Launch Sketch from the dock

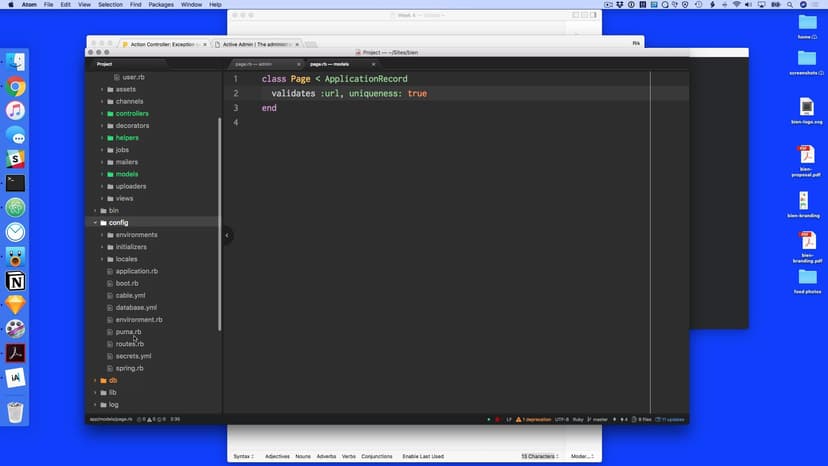(16, 304)
